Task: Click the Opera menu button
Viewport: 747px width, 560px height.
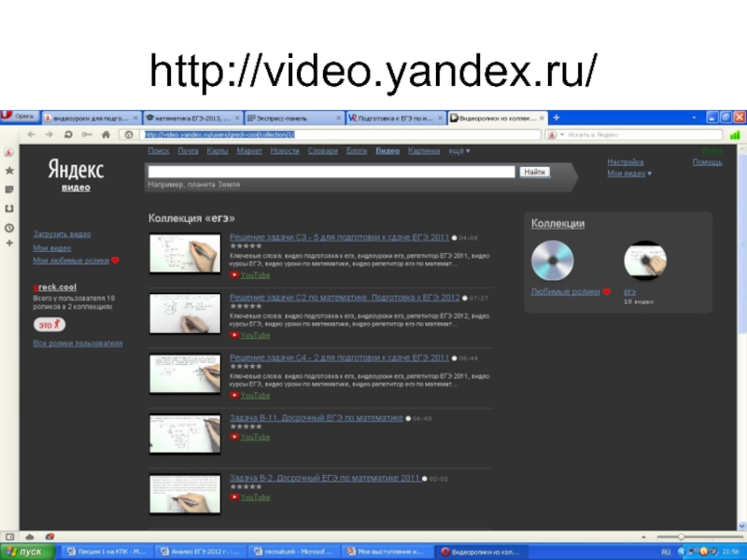Action: point(19,116)
